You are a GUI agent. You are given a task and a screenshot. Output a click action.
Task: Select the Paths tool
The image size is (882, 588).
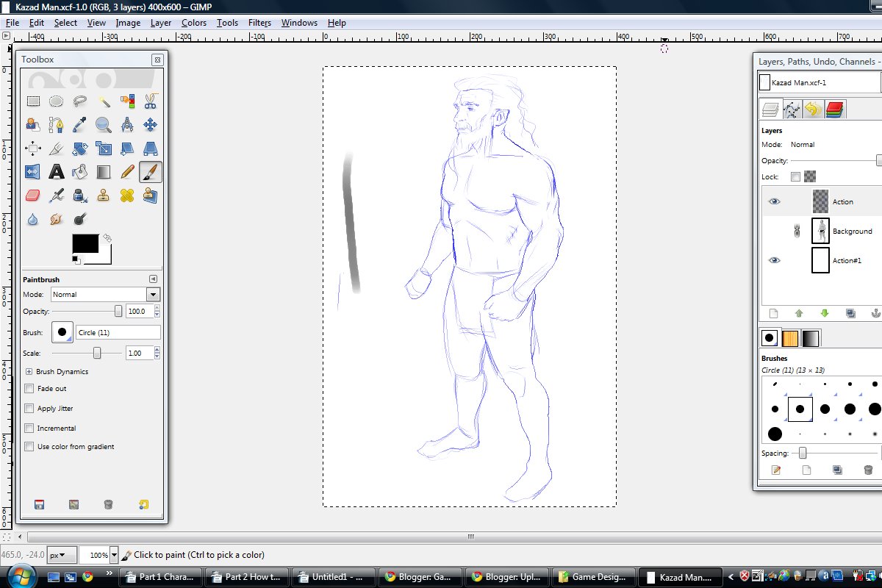point(57,125)
